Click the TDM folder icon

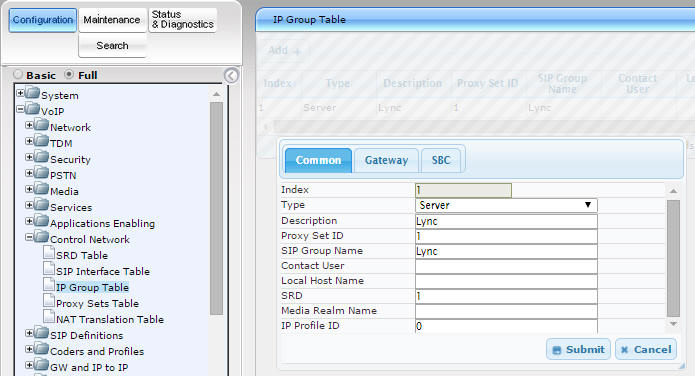point(42,141)
